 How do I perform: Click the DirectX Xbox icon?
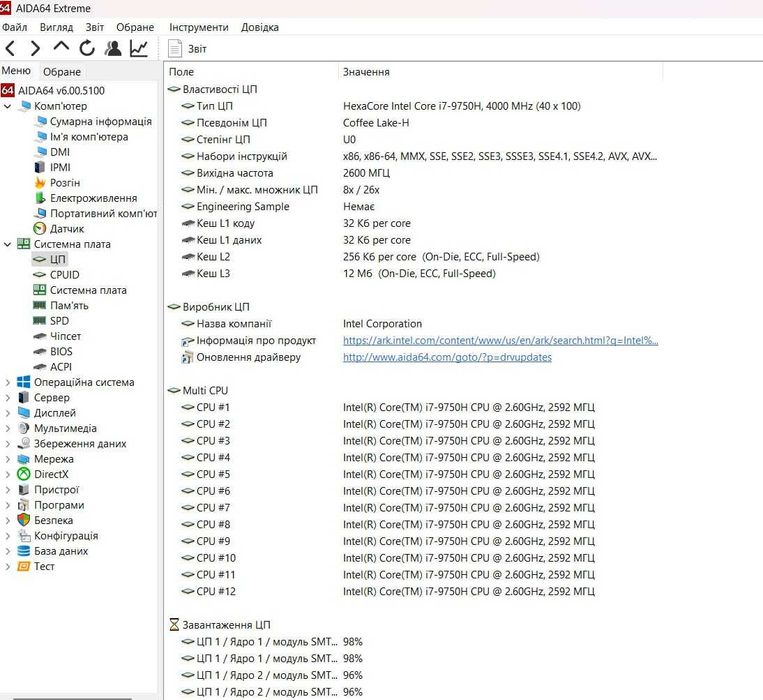click(23, 474)
